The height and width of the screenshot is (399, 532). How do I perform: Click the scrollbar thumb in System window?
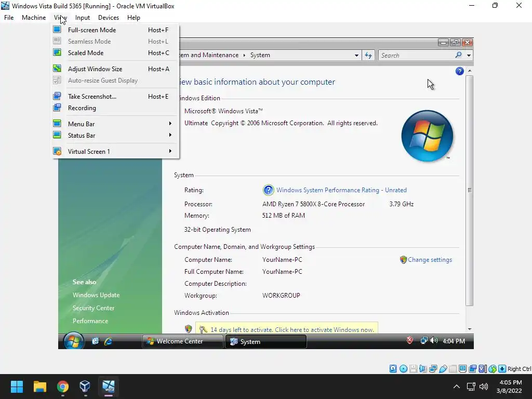tap(470, 190)
